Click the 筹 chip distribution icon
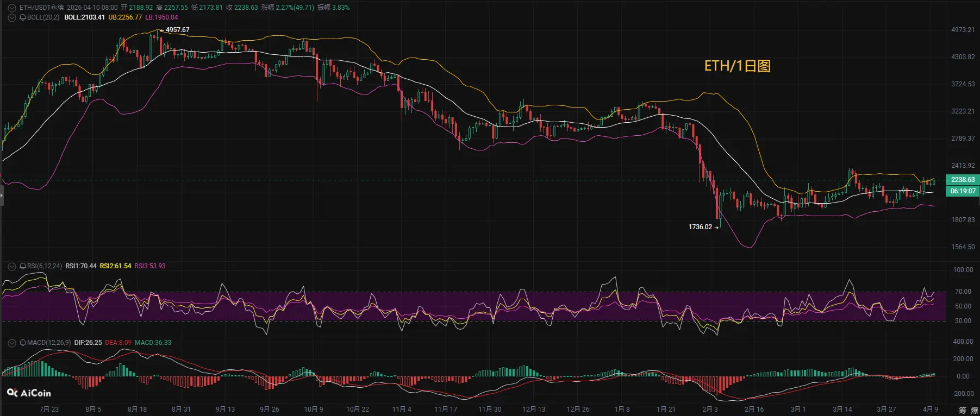 (963, 410)
